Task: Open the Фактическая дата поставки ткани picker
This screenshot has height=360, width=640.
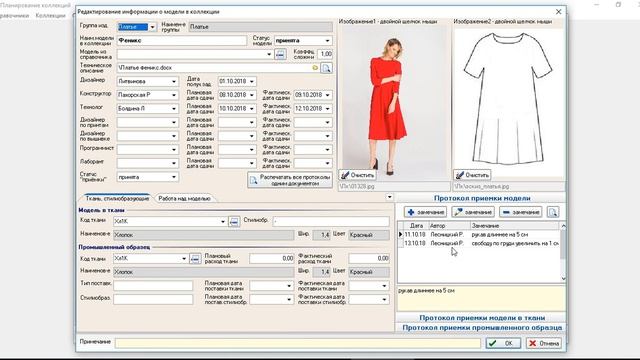Action: (x=384, y=286)
